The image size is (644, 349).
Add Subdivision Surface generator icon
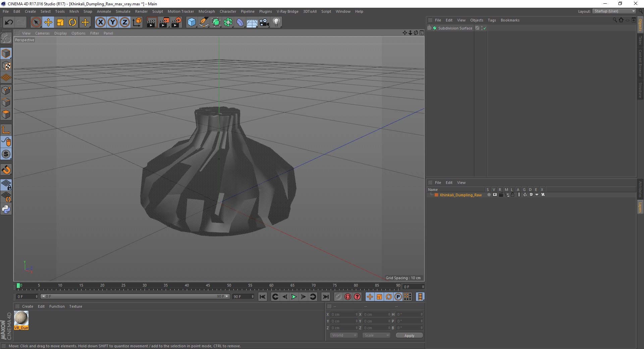(216, 22)
